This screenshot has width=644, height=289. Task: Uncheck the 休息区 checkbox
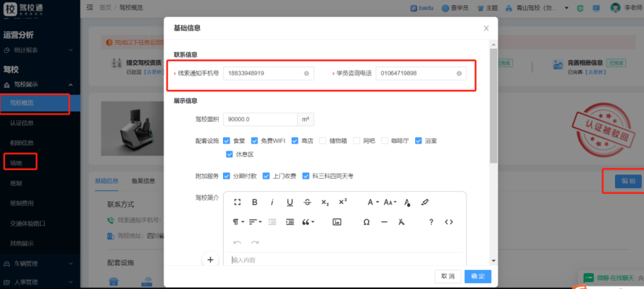click(229, 155)
